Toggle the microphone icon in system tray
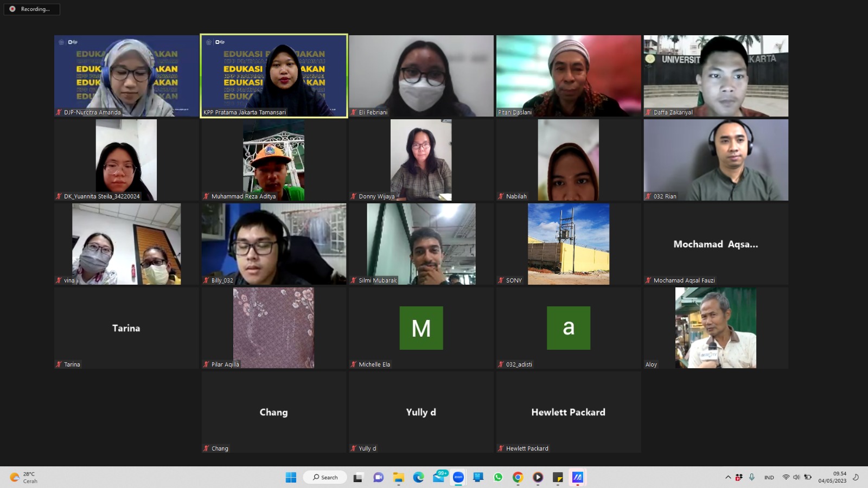The height and width of the screenshot is (488, 868). [752, 477]
